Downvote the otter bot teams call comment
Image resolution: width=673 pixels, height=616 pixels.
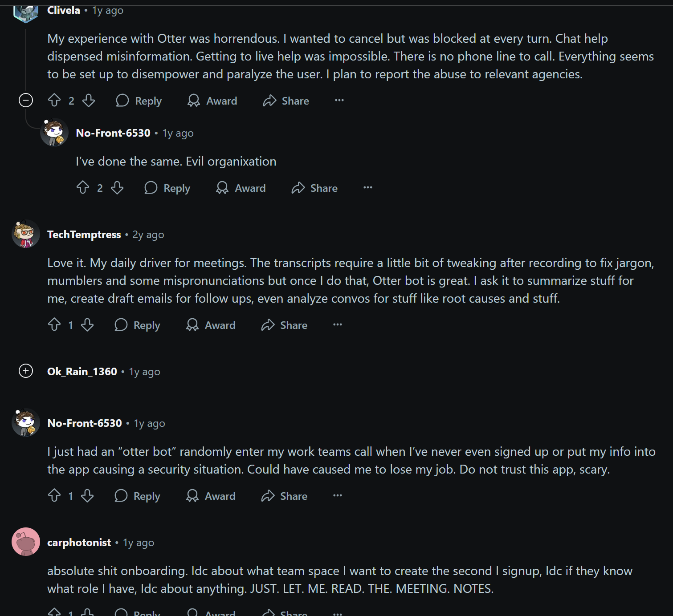point(87,496)
